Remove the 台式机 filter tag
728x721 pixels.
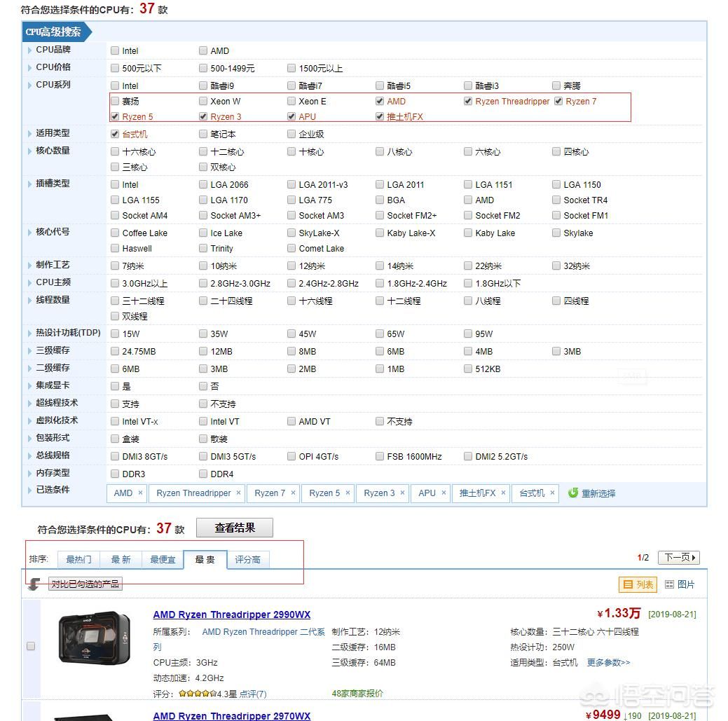tap(553, 493)
